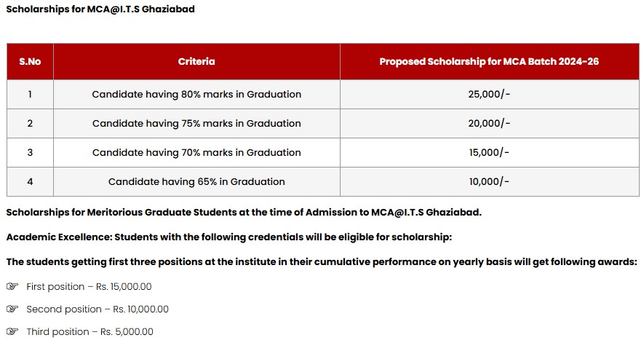Select the 10,000/- scholarship amount cell
The height and width of the screenshot is (343, 644).
(490, 182)
